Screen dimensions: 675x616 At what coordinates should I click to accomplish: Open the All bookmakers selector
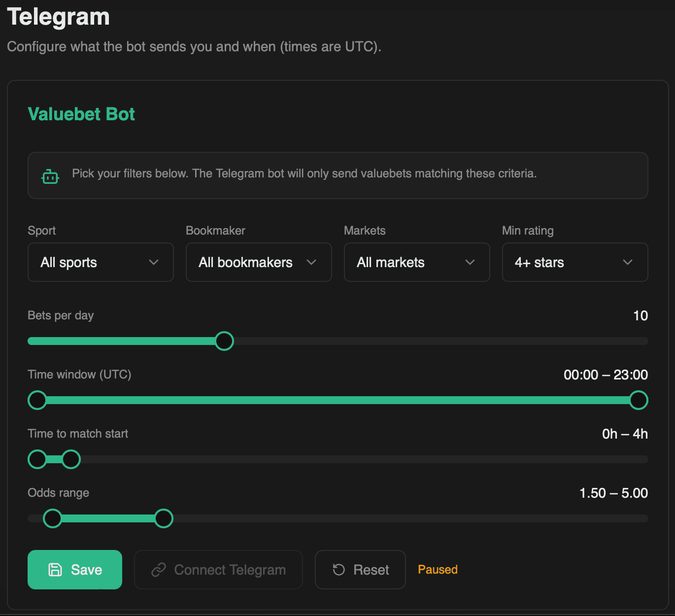258,262
